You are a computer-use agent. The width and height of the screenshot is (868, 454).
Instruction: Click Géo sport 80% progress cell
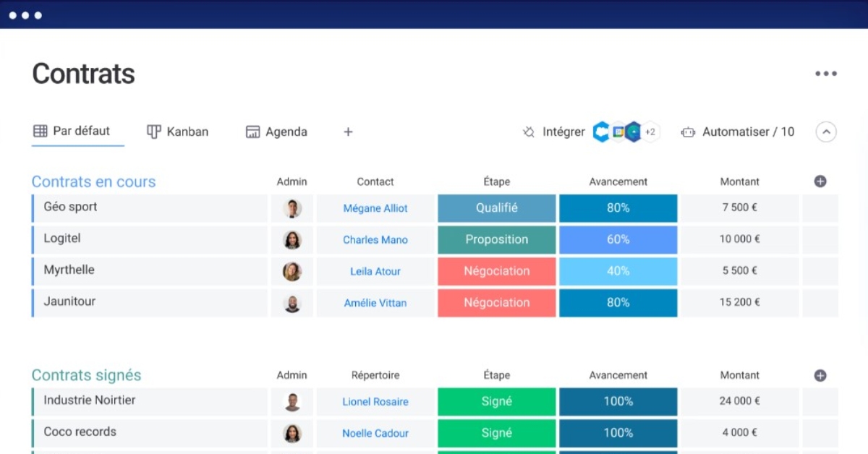(618, 208)
